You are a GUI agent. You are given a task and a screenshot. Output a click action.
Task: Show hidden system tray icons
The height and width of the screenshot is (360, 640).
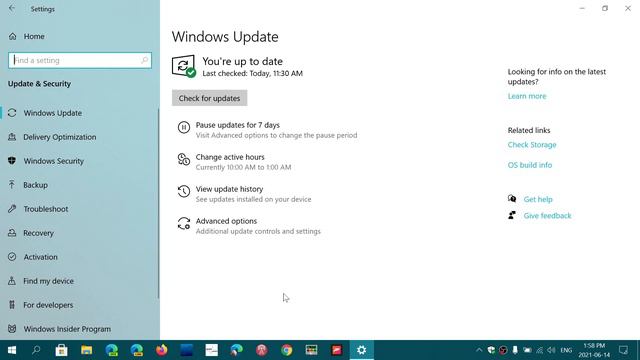[479, 350]
